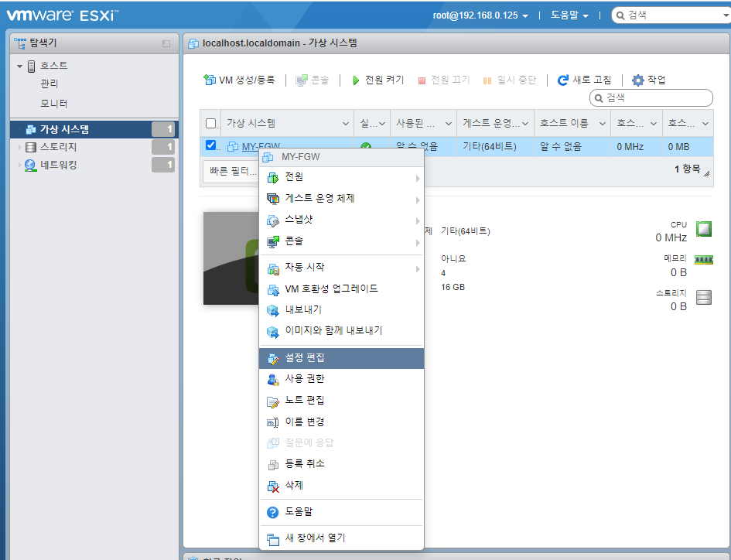The image size is (731, 560).
Task: Open the 게스트 운영 column header dropdown
Action: [525, 124]
